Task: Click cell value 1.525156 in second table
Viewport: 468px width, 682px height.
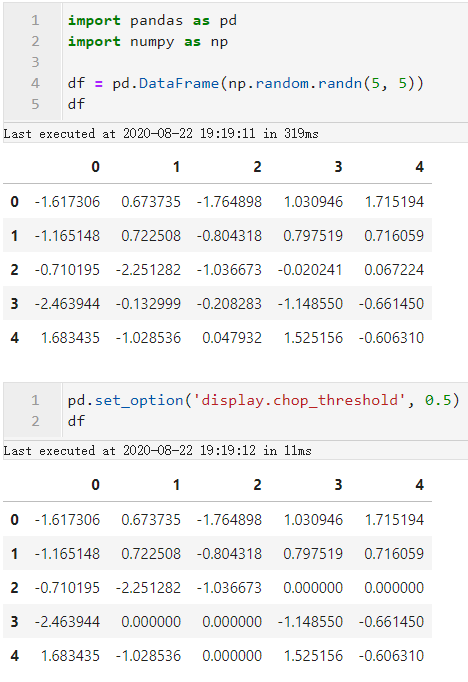Action: click(x=313, y=656)
